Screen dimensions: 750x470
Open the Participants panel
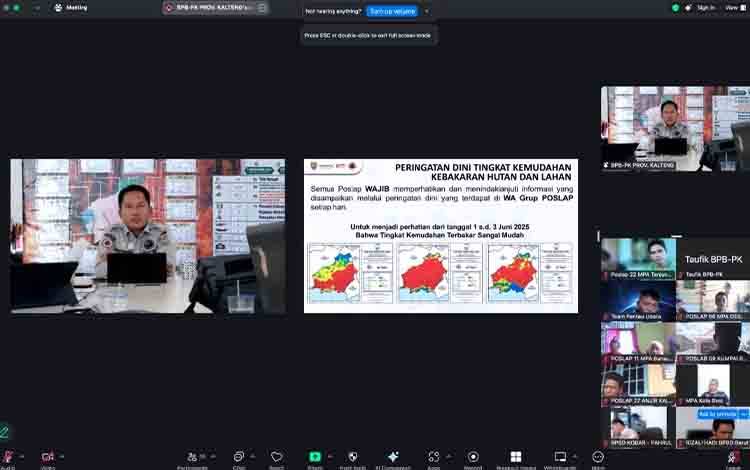193,458
